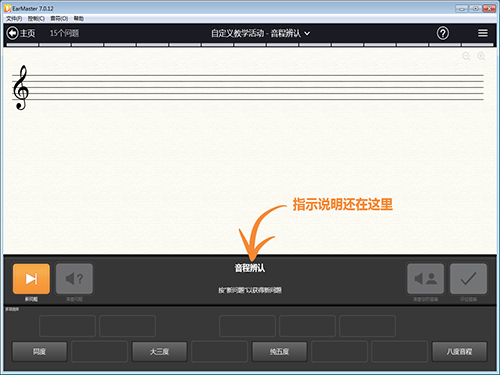Screen dimensions: 500x375
Task: Select the 纯五度 interval answer button
Action: [279, 351]
